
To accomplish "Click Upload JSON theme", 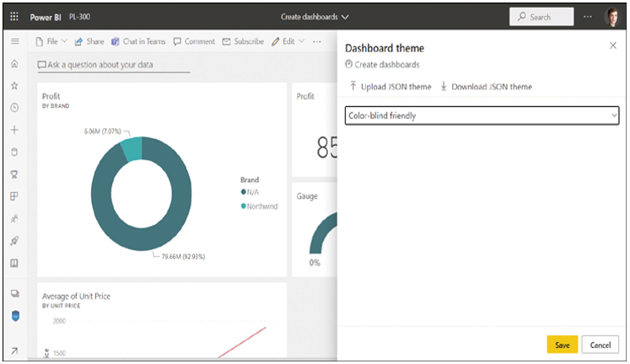I will click(390, 86).
